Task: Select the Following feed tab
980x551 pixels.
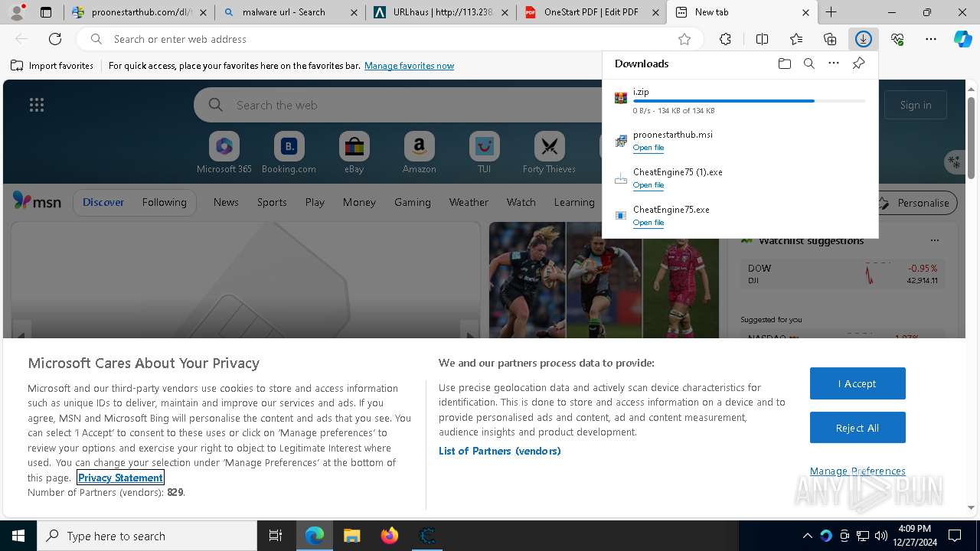Action: coord(164,202)
